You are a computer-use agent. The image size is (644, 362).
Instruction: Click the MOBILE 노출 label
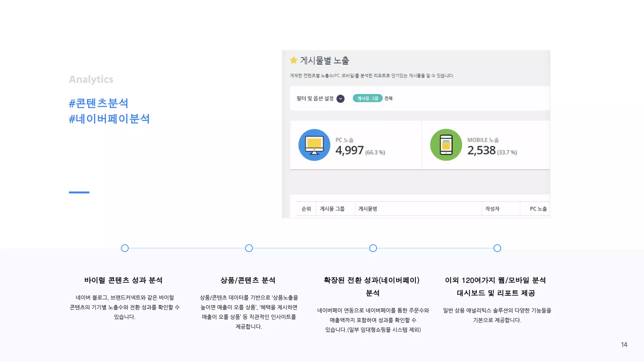click(483, 140)
